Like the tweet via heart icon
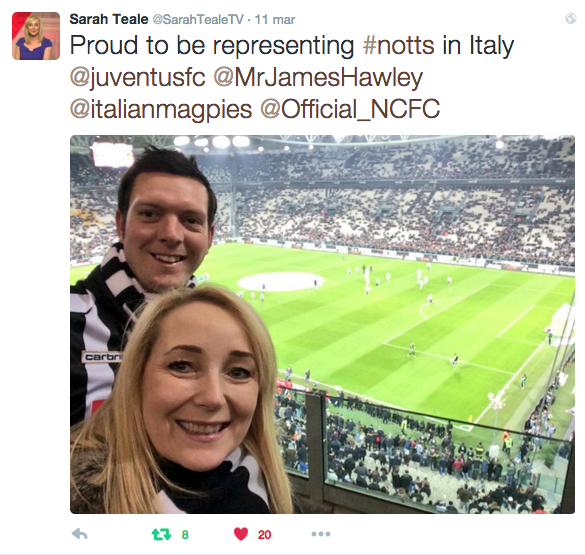Viewport: 585px width, 555px height. click(241, 534)
